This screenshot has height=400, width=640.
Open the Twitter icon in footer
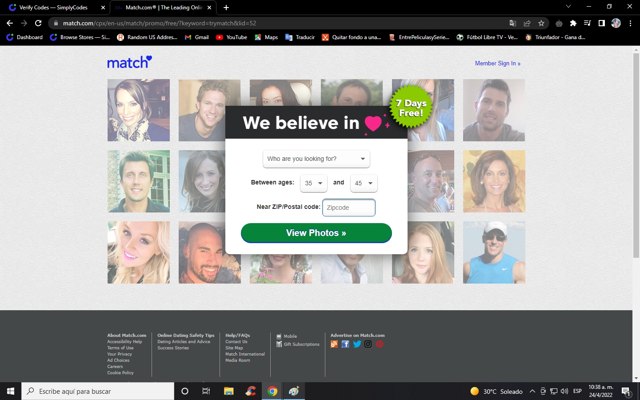[x=357, y=344]
